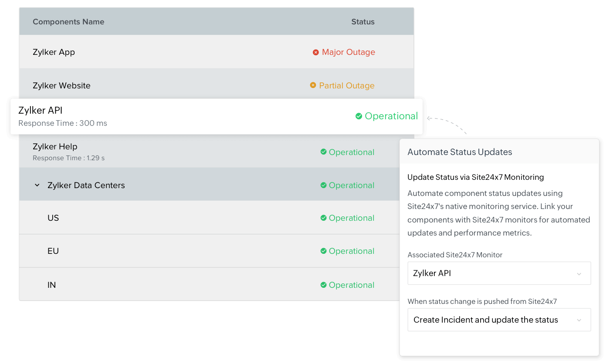Select the Operational status icon for US region
The width and height of the screenshot is (610, 364).
pos(323,218)
